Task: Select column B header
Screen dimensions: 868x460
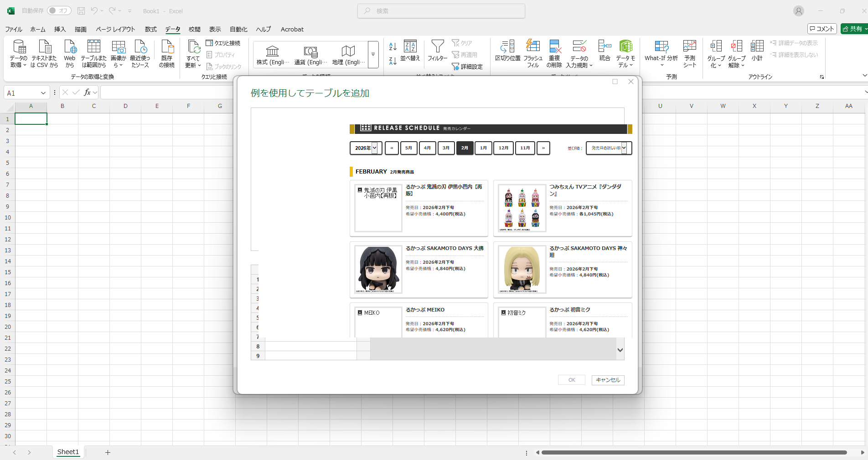Action: [62, 106]
